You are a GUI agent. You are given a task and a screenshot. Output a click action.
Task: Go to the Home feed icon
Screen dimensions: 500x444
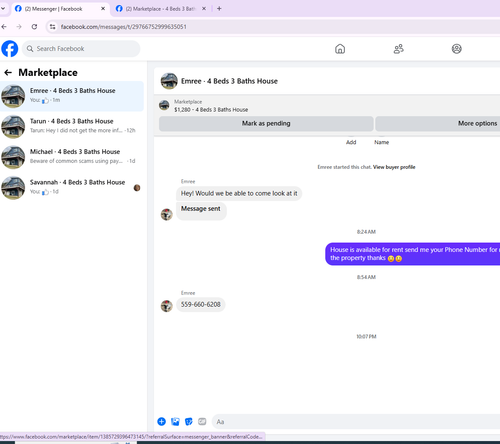coord(340,49)
